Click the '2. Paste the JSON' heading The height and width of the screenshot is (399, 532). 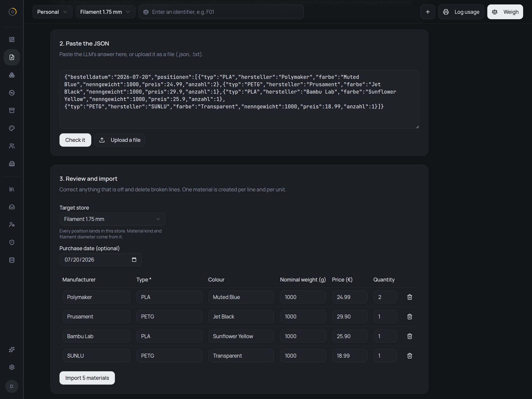coord(84,44)
